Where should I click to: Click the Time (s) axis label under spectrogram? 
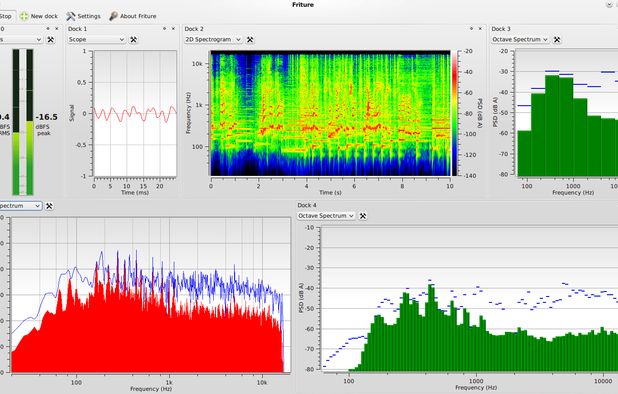[x=330, y=192]
